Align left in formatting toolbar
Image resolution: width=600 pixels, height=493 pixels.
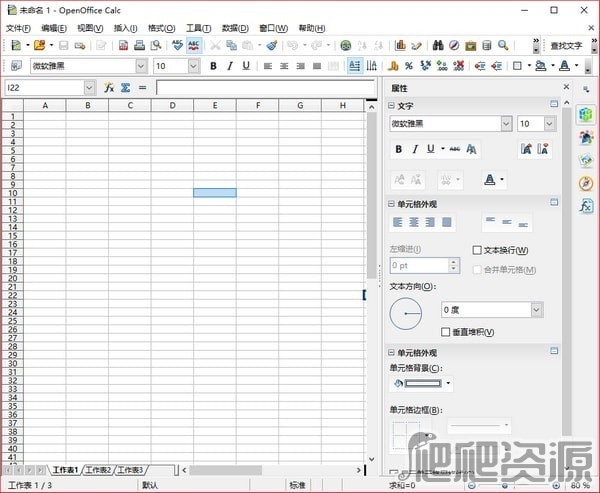pyautogui.click(x=268, y=66)
